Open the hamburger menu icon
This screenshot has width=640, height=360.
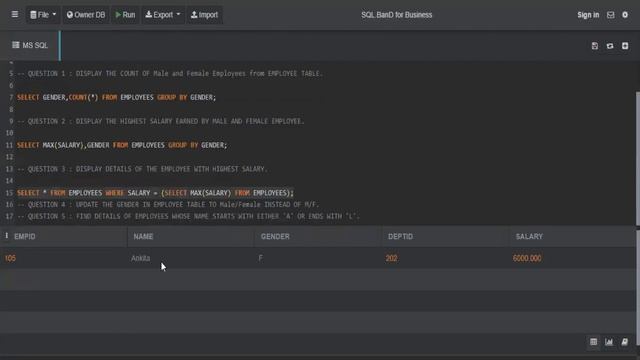[15, 15]
